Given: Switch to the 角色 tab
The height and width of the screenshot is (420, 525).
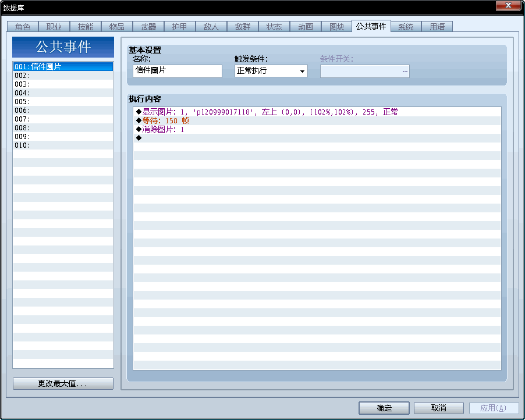Looking at the screenshot, I should [23, 26].
